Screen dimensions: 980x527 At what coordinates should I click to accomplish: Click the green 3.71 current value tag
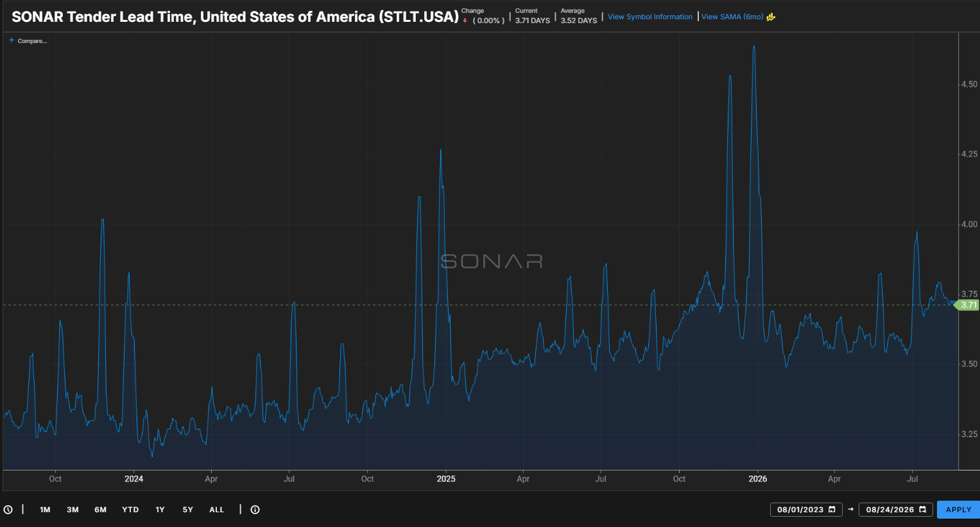(968, 305)
